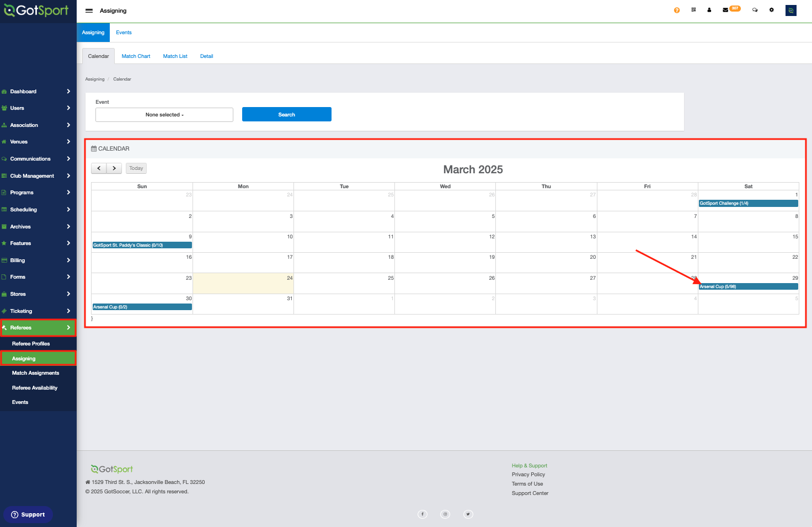
Task: Open the orange help question mark icon
Action: (677, 10)
